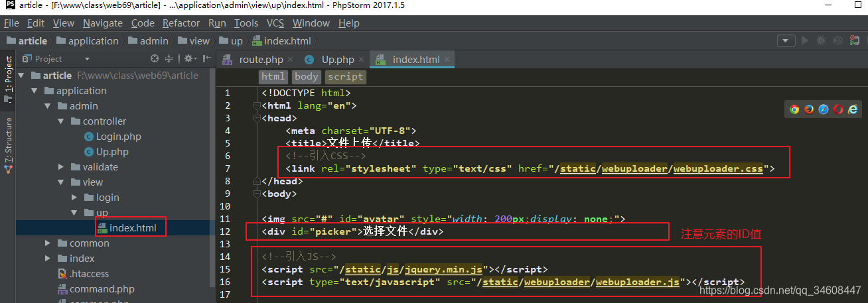
Task: Click script tag breadcrumb in editor
Action: 345,77
